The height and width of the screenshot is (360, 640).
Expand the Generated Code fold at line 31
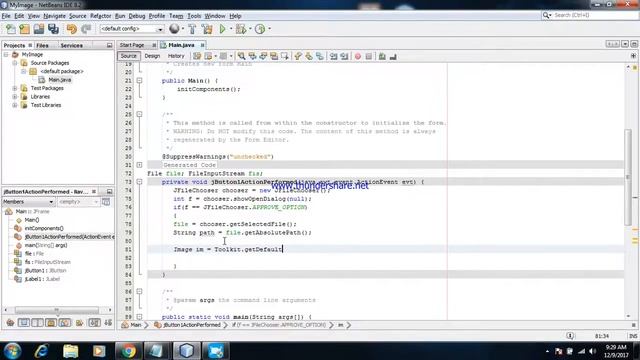coord(139,165)
